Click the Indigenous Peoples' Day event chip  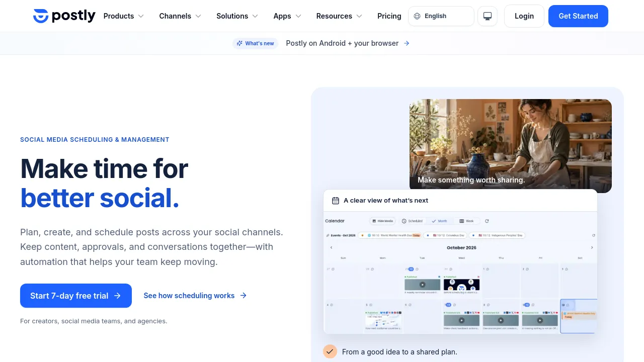click(x=497, y=235)
